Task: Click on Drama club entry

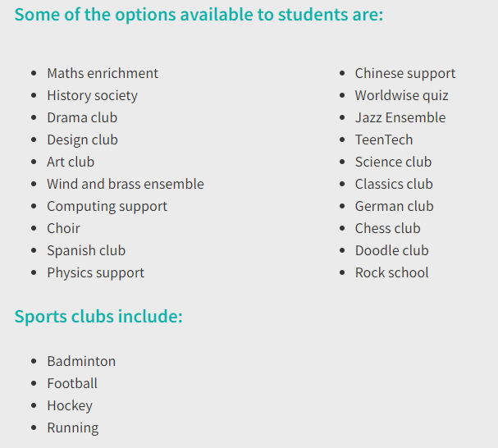Action: tap(82, 117)
